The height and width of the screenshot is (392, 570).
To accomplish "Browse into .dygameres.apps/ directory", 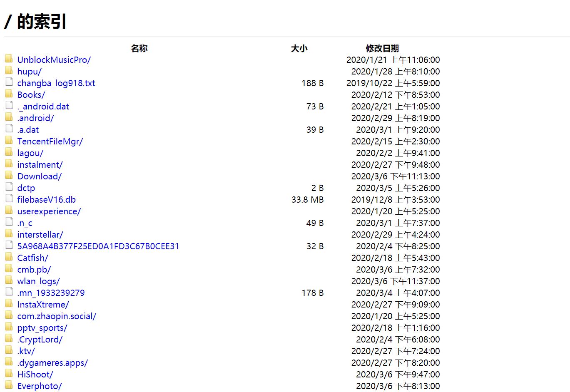I will pos(53,363).
